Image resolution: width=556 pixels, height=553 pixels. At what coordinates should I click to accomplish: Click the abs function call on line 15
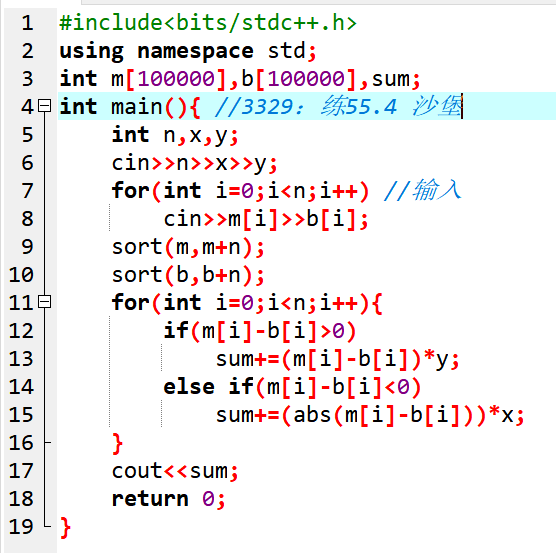pos(312,414)
